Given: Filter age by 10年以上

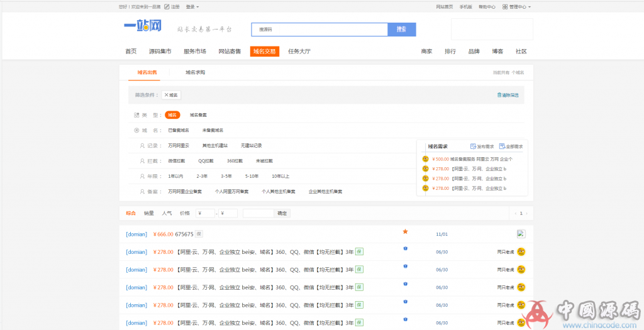Looking at the screenshot, I should click(x=280, y=176).
